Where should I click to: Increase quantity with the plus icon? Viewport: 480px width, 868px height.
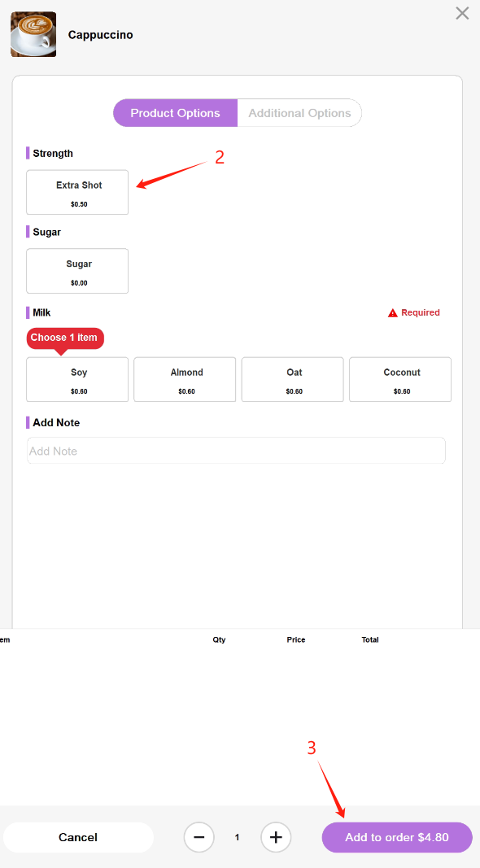276,837
